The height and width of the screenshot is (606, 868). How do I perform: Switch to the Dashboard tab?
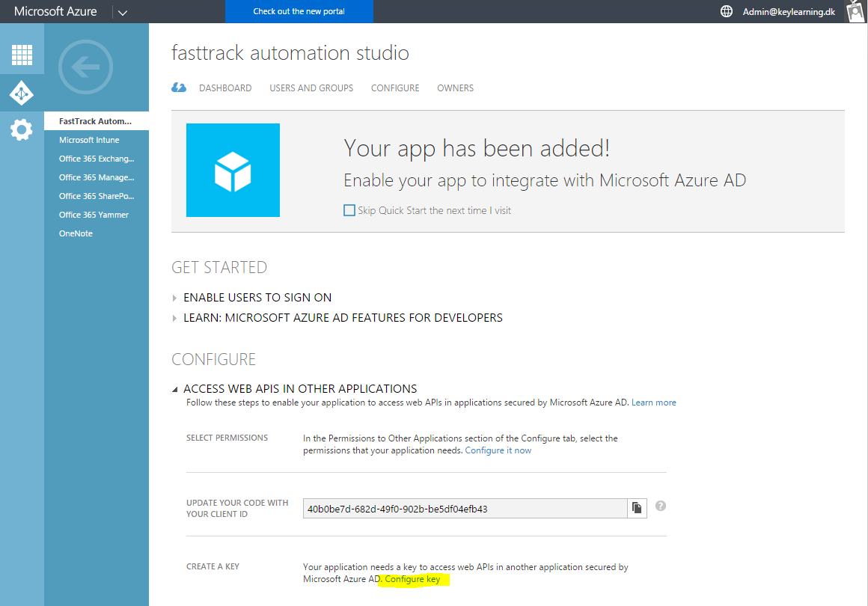[x=225, y=88]
